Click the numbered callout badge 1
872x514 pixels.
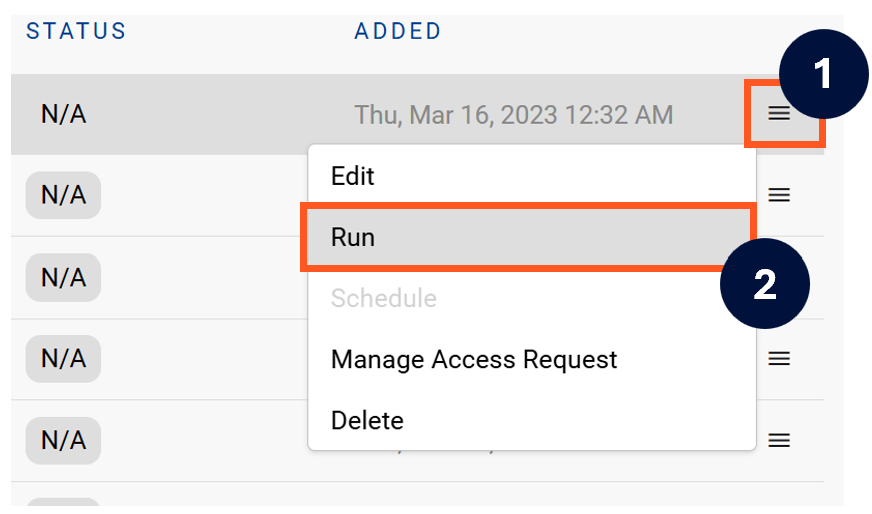coord(822,73)
